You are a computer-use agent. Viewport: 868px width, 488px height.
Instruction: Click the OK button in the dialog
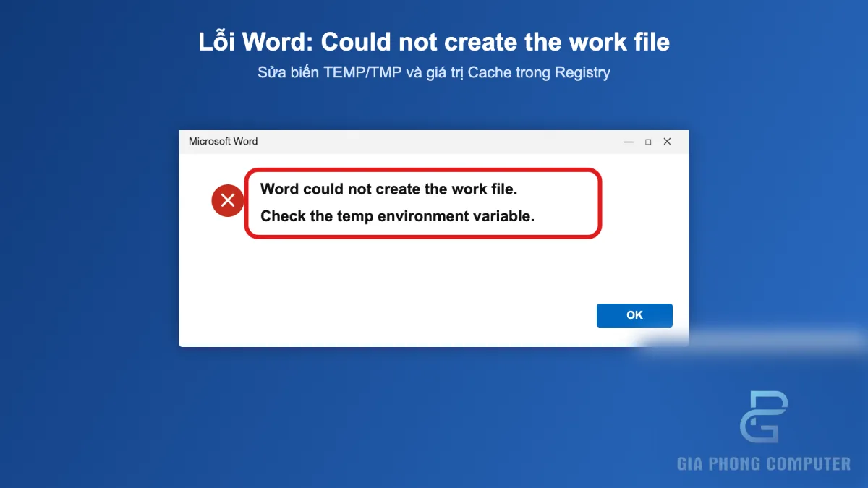[x=634, y=315]
